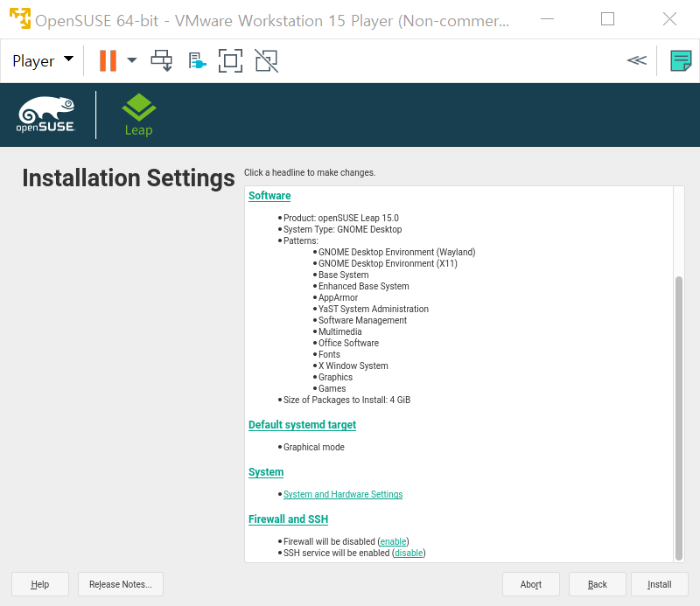Viewport: 700px width, 606px height.
Task: Open the Software headline link
Action: click(269, 196)
